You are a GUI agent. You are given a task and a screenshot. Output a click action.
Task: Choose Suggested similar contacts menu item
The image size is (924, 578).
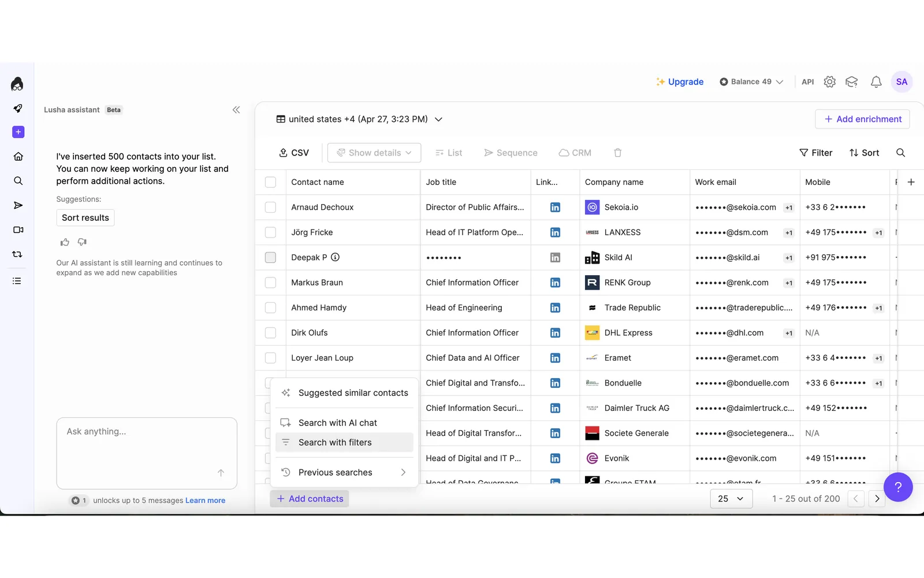click(x=345, y=393)
